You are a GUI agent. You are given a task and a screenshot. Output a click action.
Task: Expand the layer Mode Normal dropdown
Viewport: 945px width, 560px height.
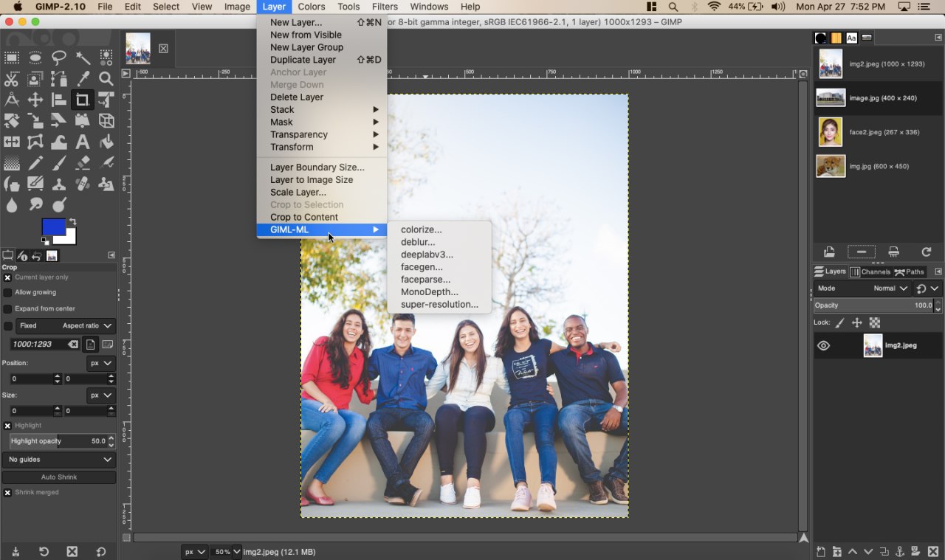click(x=862, y=288)
